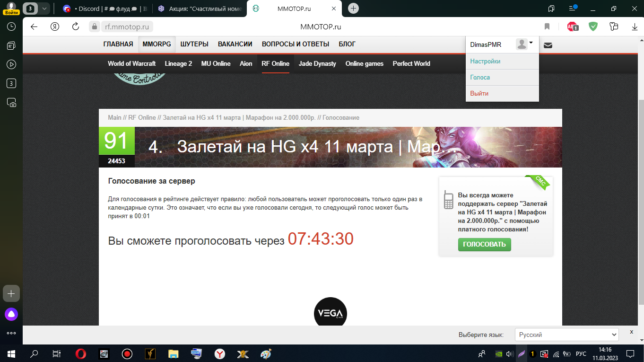
Task: Click the padlock site security icon
Action: tap(95, 26)
